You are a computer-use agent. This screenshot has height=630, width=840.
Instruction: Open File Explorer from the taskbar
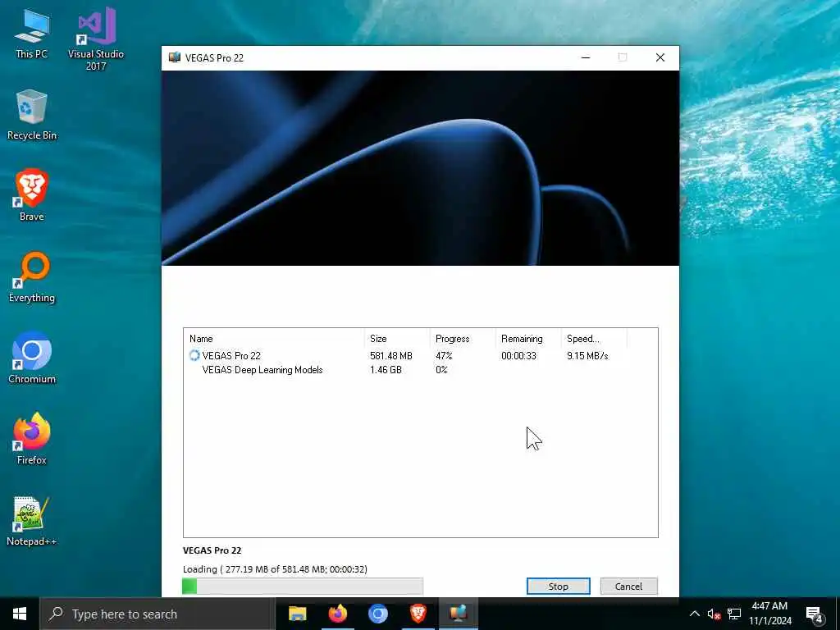(297, 614)
